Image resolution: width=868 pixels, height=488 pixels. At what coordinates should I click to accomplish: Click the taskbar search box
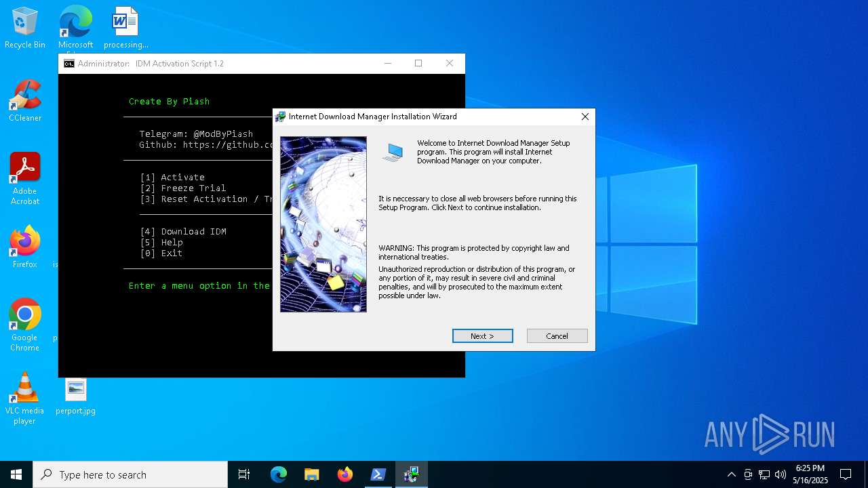coord(130,474)
